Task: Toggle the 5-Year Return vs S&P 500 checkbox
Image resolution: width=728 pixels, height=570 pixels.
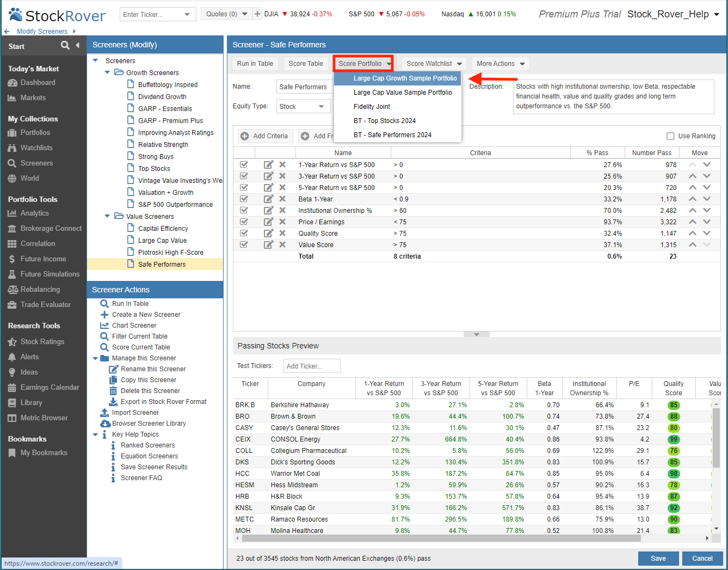Action: pyautogui.click(x=244, y=187)
